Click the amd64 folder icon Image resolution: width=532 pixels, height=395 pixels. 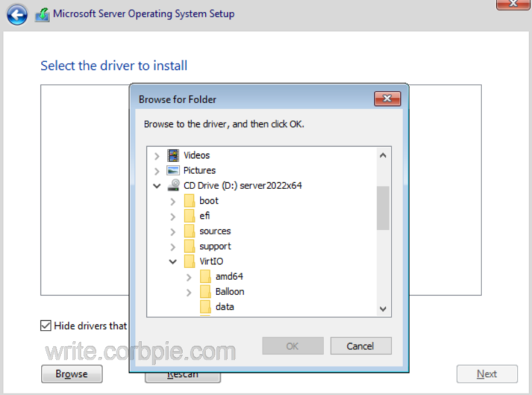[x=205, y=276]
